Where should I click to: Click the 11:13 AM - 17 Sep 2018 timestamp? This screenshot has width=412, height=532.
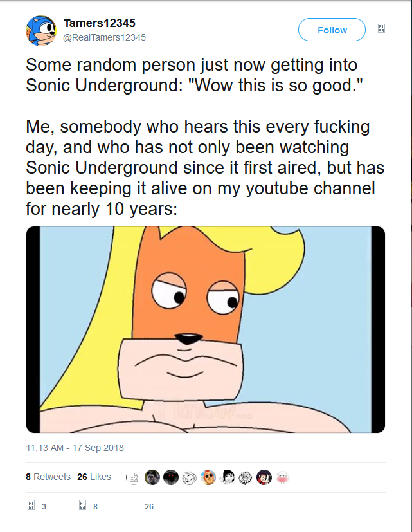click(x=75, y=448)
